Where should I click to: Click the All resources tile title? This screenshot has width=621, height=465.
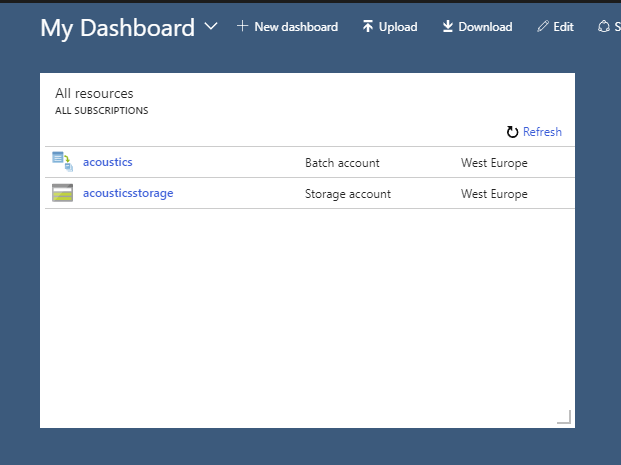(94, 93)
